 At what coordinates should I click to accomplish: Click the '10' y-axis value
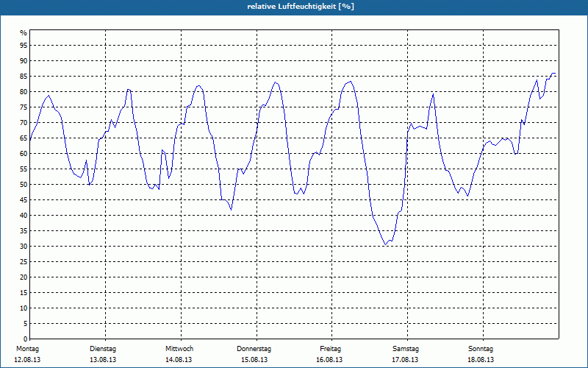click(24, 308)
